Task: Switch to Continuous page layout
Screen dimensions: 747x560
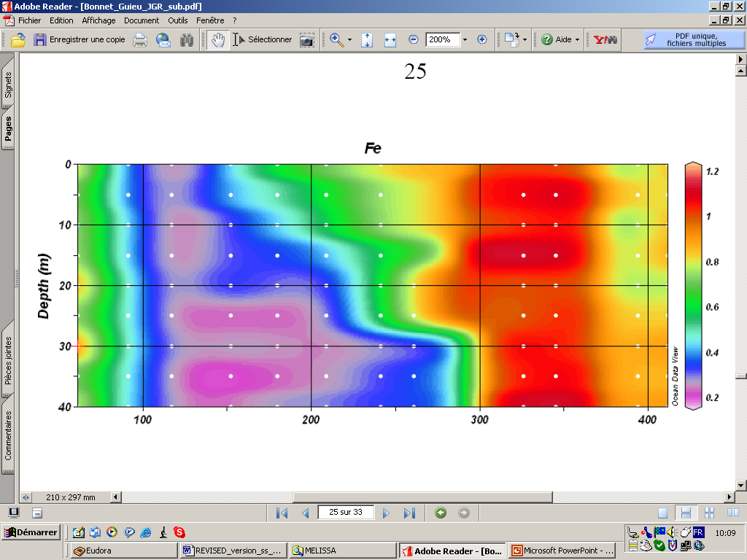Action: tap(686, 513)
